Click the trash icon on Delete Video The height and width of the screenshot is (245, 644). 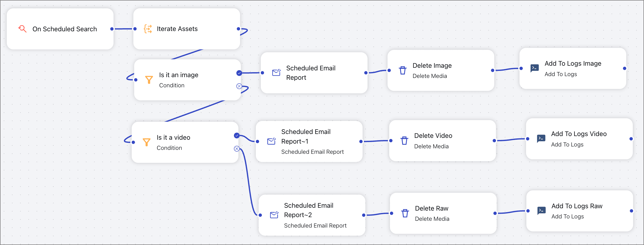(x=404, y=140)
